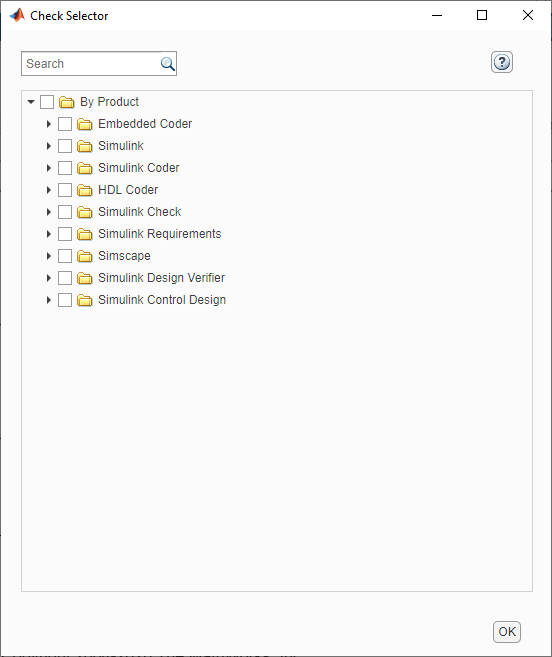The width and height of the screenshot is (552, 657).
Task: Click the By Product folder icon
Action: (x=66, y=102)
